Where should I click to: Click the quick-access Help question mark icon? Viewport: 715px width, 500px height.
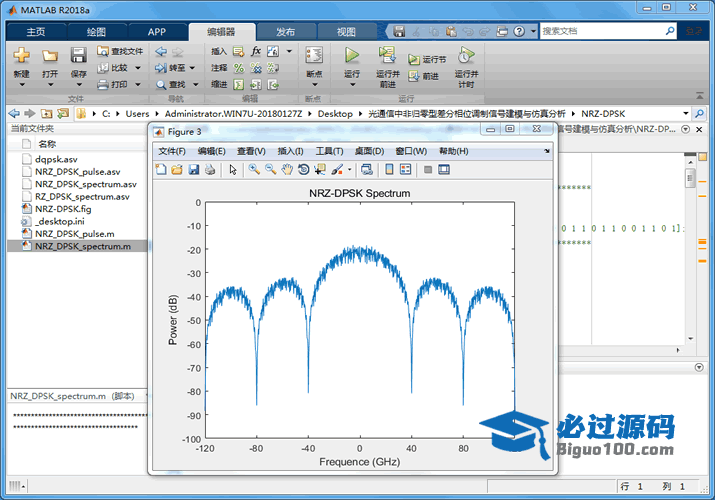pos(519,31)
